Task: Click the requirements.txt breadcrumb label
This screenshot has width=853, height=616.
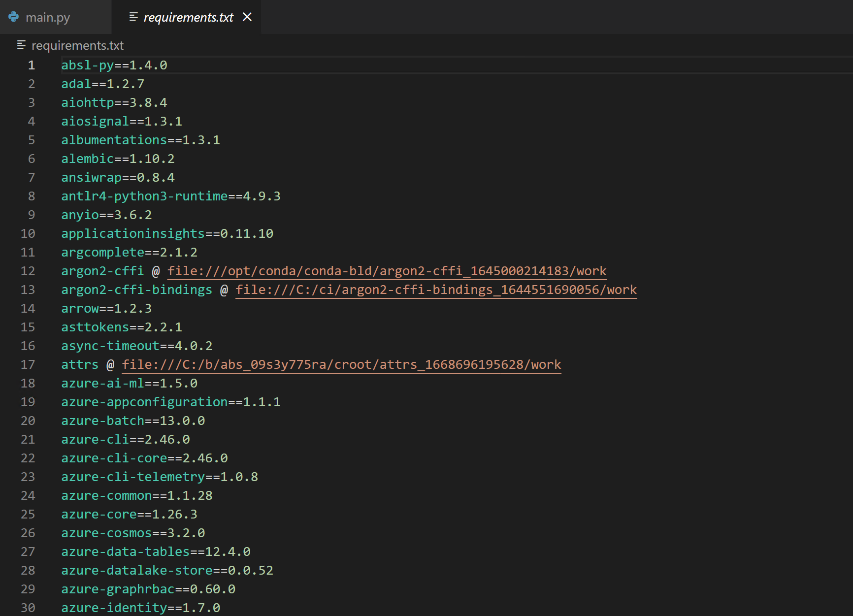Action: (x=77, y=45)
